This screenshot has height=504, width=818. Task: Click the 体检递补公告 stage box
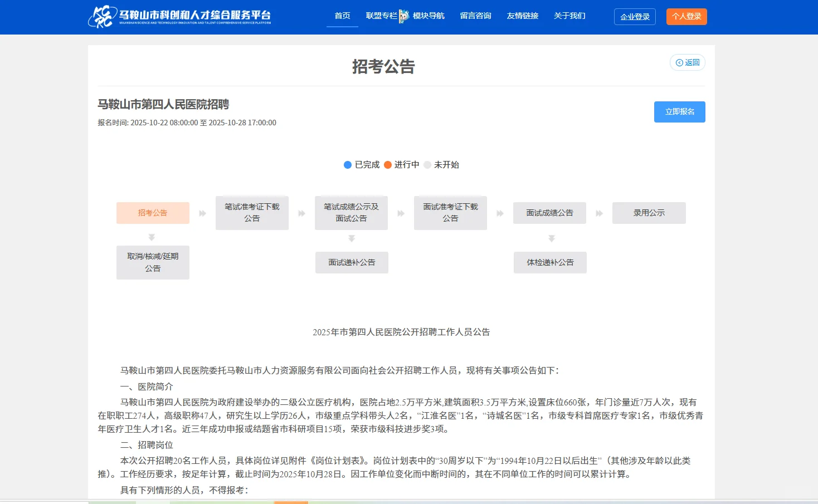point(550,262)
